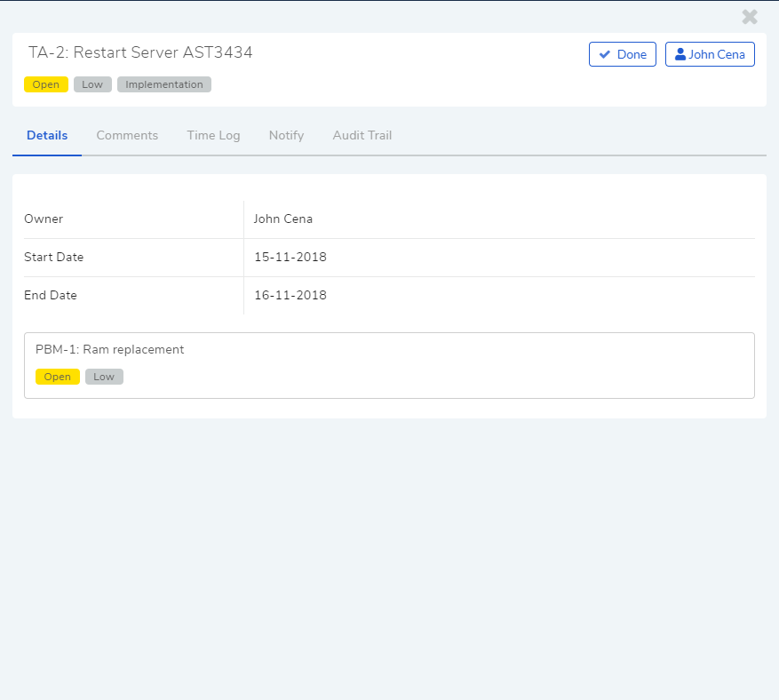
Task: Click the End Date label
Action: coord(50,295)
